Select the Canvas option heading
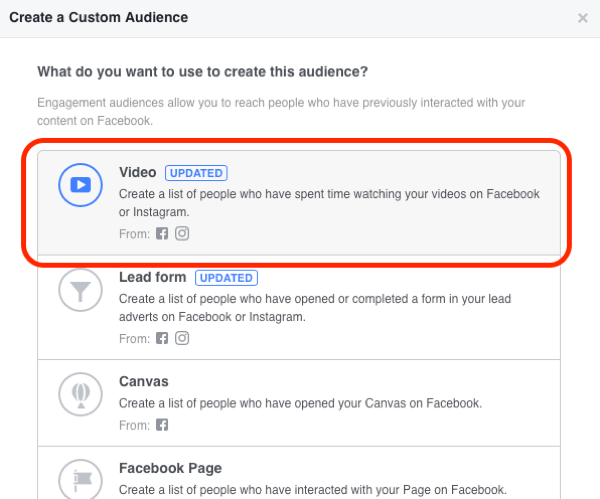Viewport: 600px width, 499px height. (144, 382)
